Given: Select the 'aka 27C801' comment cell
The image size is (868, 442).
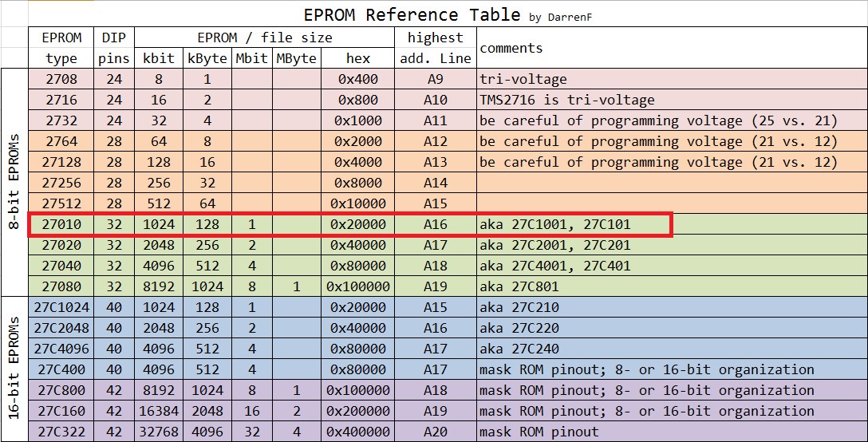Looking at the screenshot, I should 519,286.
